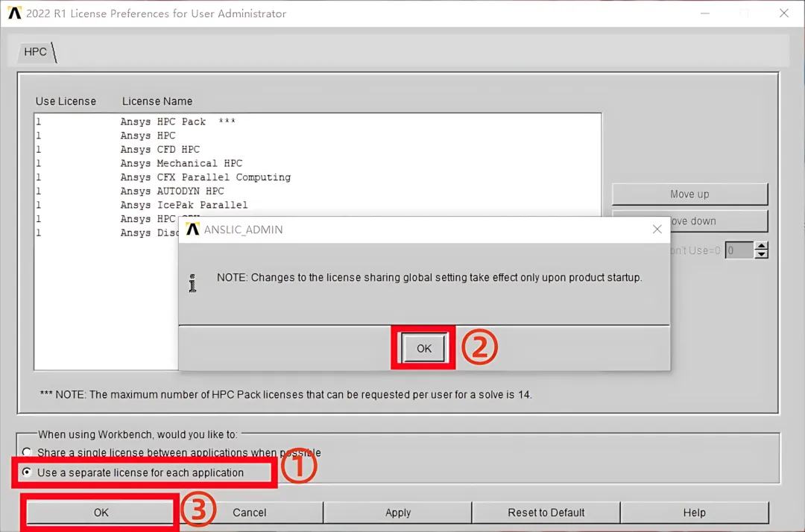This screenshot has height=532, width=805.
Task: Close the ANSLIC_ADMIN dialog with X
Action: point(657,229)
